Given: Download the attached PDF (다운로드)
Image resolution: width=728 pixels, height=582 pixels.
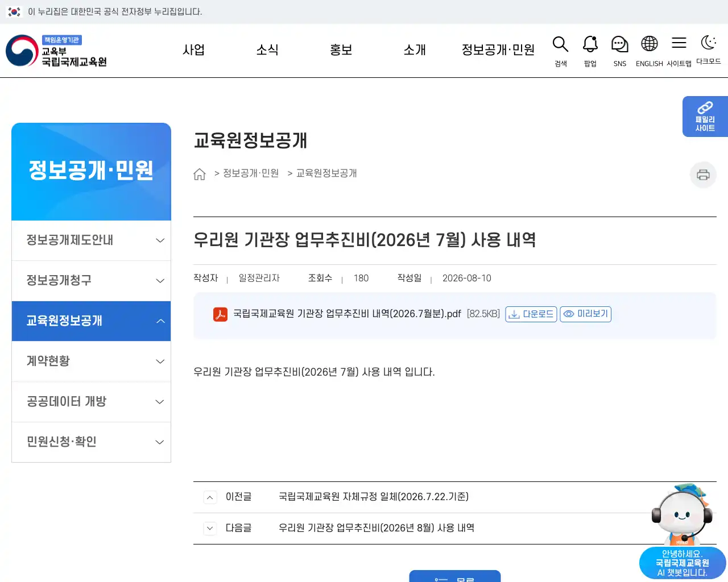Looking at the screenshot, I should (x=531, y=314).
